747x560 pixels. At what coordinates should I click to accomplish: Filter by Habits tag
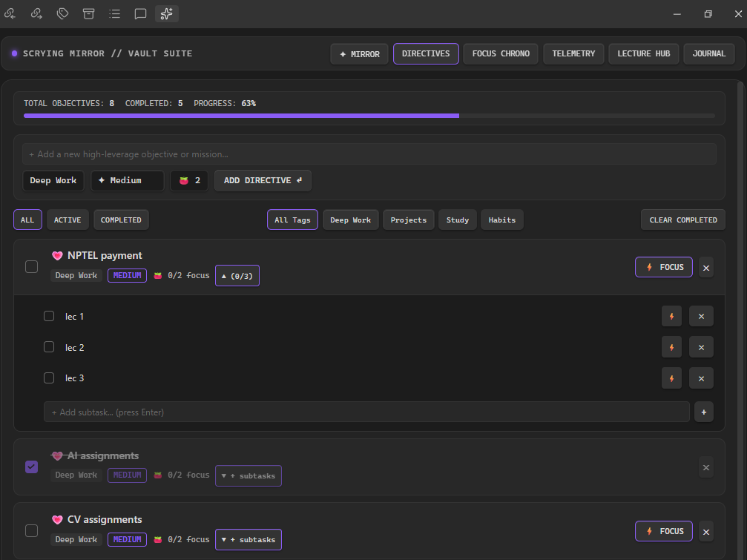coord(502,220)
